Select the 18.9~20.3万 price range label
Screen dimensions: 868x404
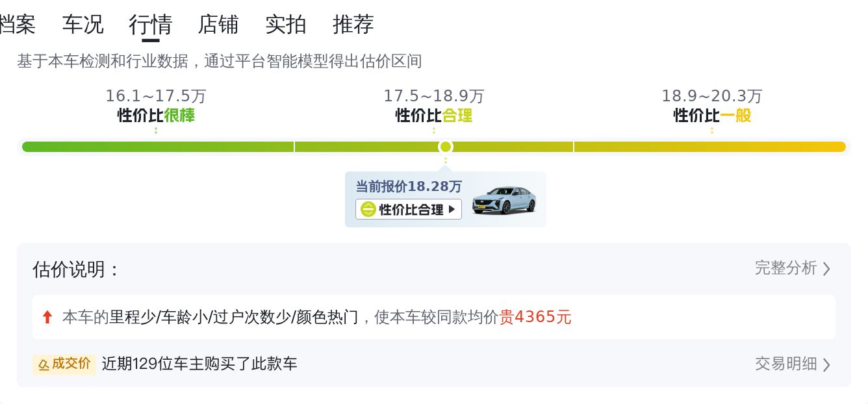click(x=712, y=96)
